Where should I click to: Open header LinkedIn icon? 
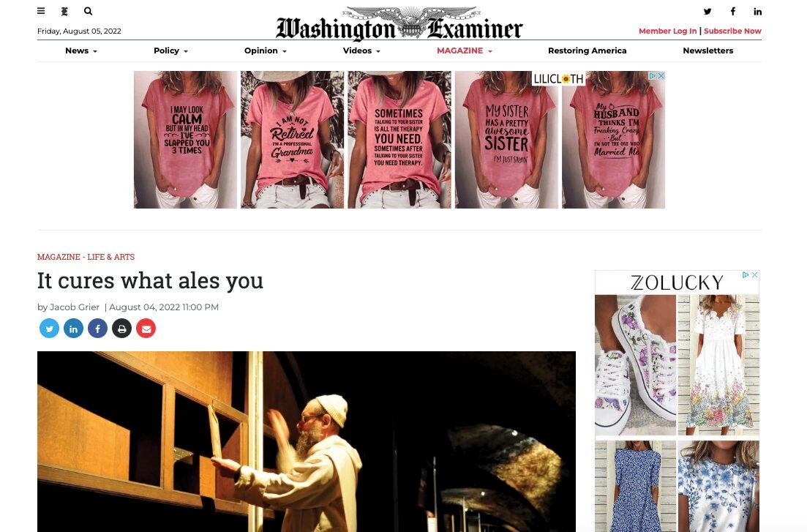(757, 11)
